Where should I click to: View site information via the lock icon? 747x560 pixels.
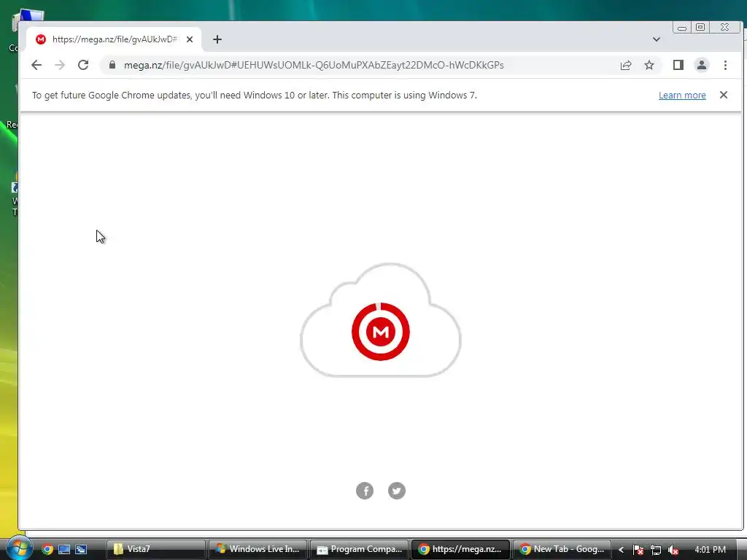(x=112, y=65)
